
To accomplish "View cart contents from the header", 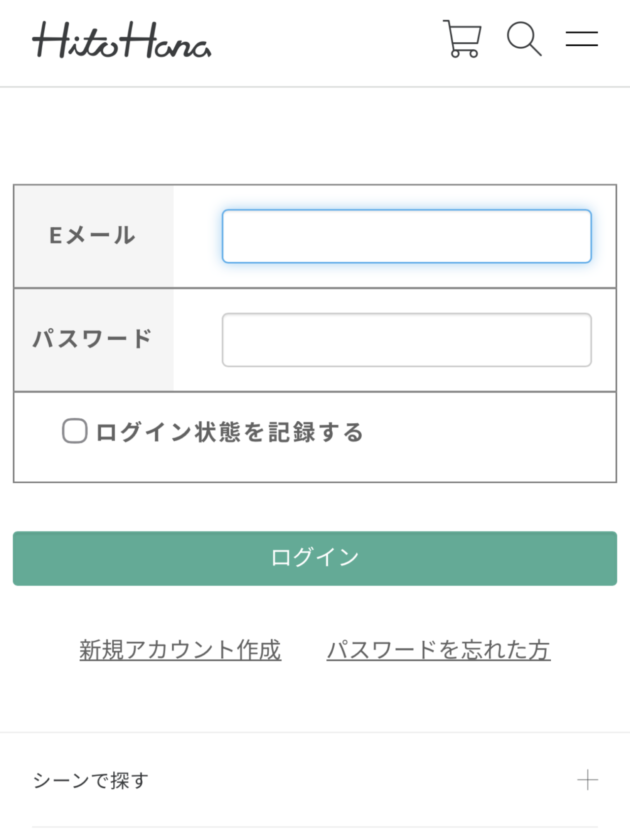I will 462,39.
